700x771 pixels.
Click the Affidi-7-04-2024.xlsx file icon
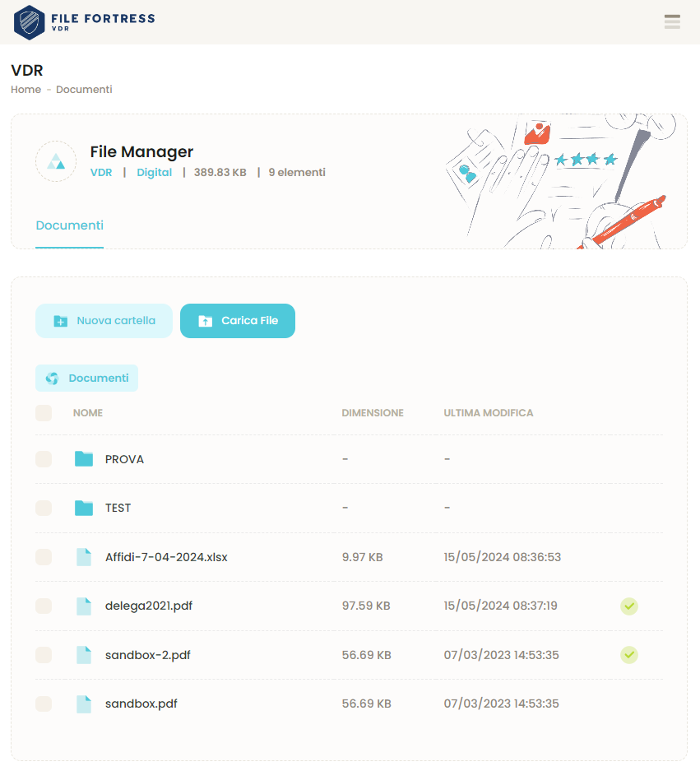click(84, 557)
